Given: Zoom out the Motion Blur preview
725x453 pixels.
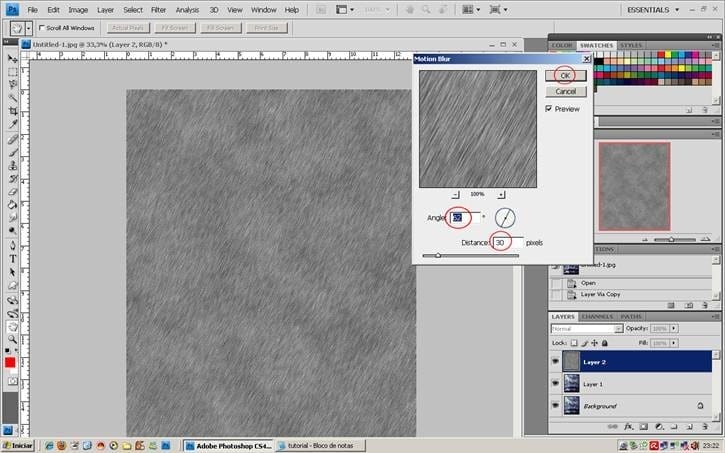Looking at the screenshot, I should (455, 195).
